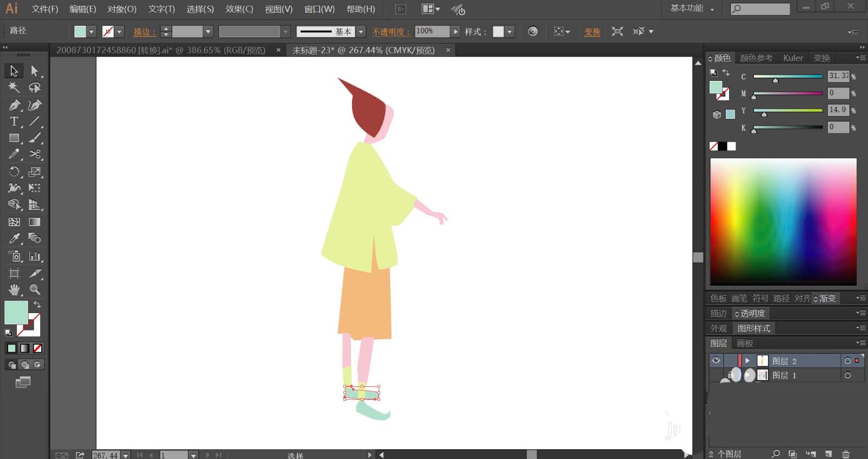868x459 pixels.
Task: Click the 变换 link in control bar
Action: coord(592,32)
